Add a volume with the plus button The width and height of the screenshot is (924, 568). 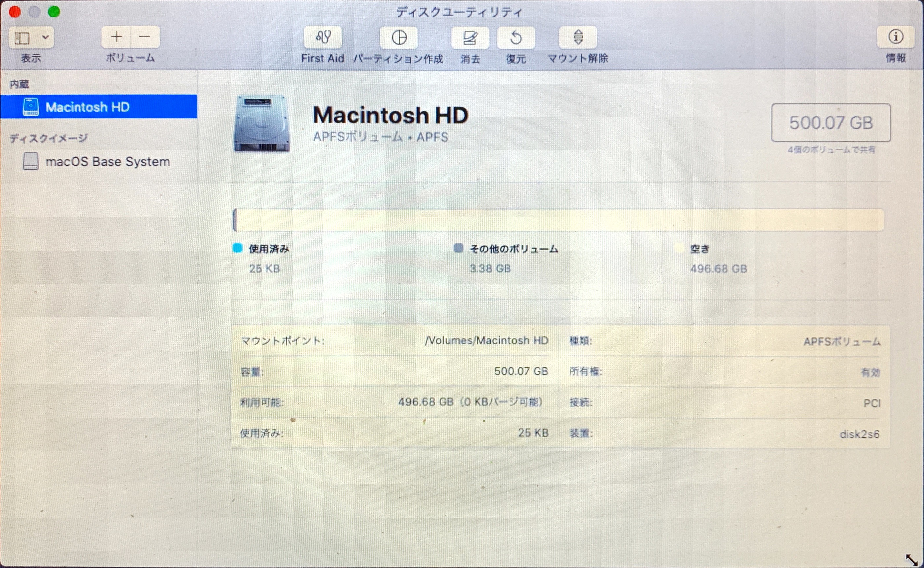116,37
